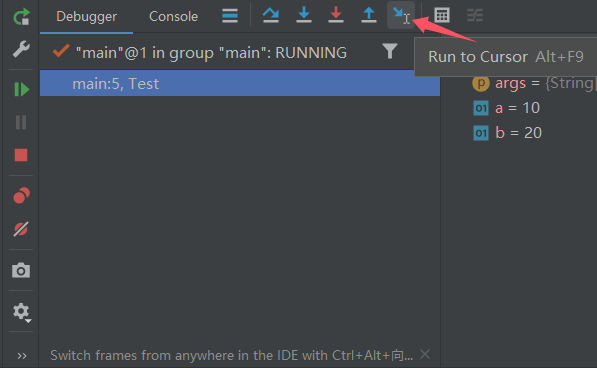Click the Step Over icon
Viewport: 597px width, 368px height.
click(271, 15)
